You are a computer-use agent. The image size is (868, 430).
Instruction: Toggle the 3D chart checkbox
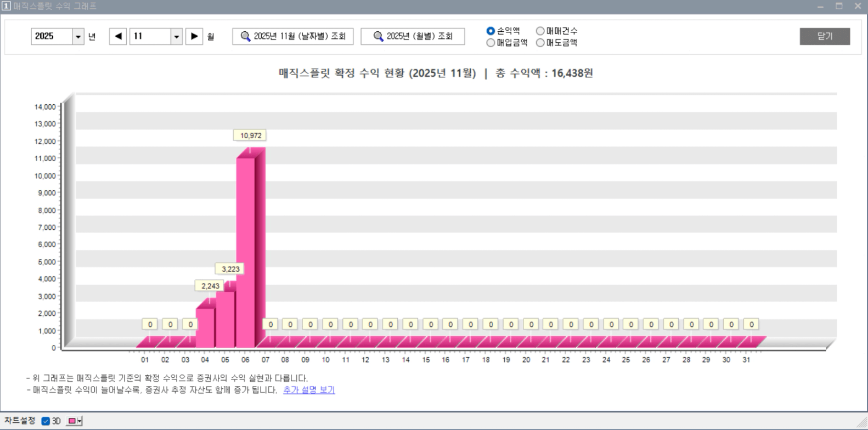tap(46, 421)
